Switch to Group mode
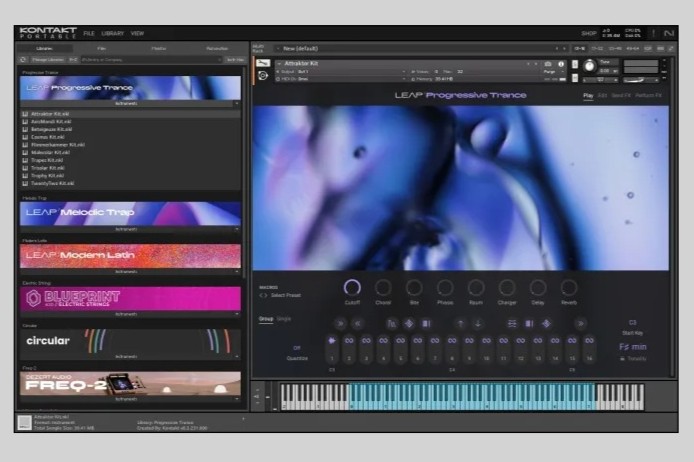Viewport: 694px width, 462px height. pyautogui.click(x=266, y=319)
